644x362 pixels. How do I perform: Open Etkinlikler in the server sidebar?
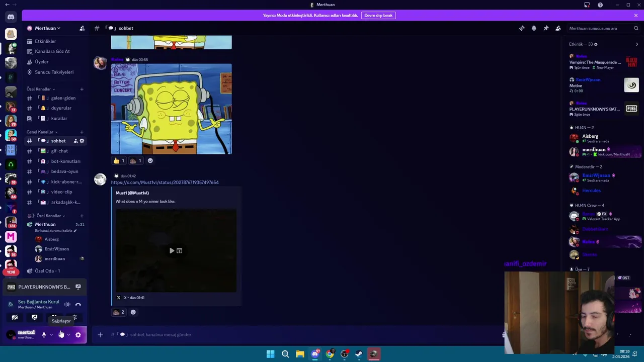pos(55,41)
